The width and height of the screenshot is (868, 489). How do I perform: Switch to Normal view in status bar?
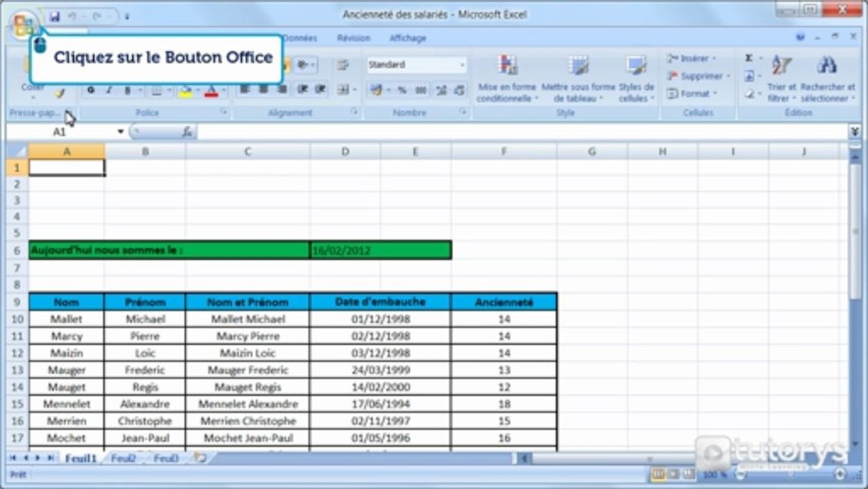tap(658, 474)
